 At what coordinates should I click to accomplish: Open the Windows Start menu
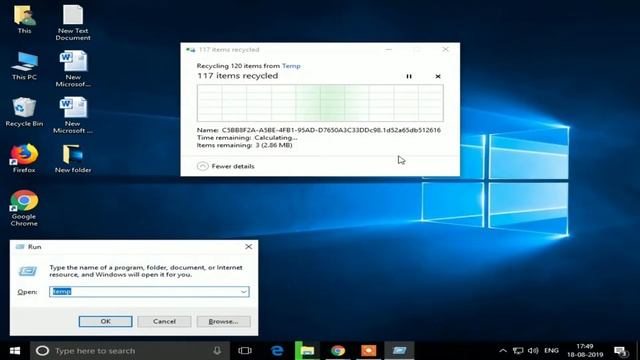coord(15,351)
